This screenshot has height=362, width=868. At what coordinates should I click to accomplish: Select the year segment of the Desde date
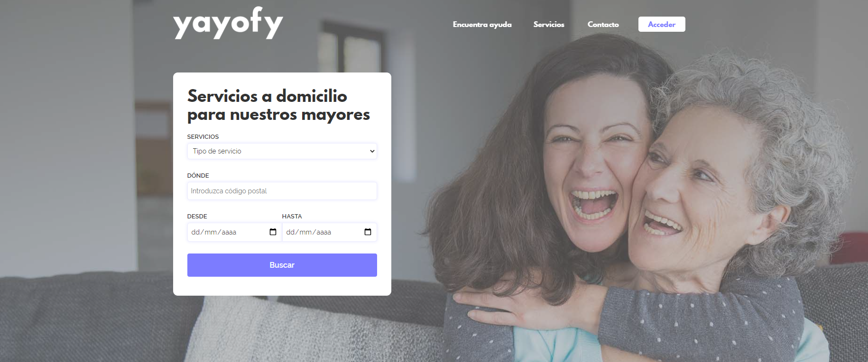click(x=229, y=232)
